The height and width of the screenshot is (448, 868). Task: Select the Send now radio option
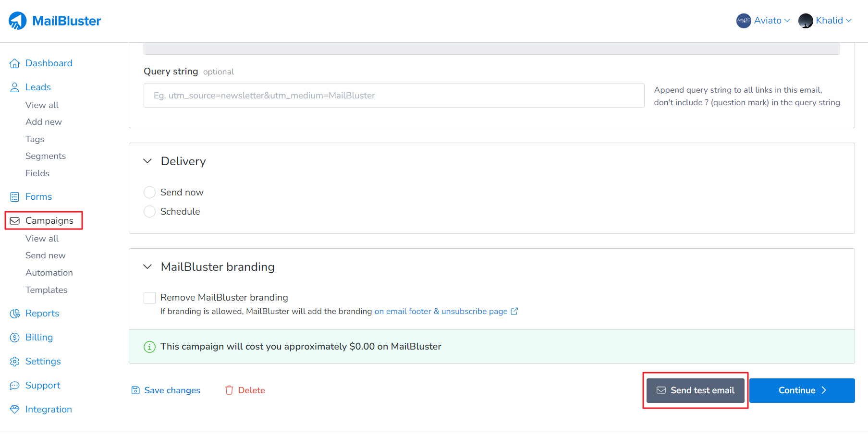click(x=150, y=193)
